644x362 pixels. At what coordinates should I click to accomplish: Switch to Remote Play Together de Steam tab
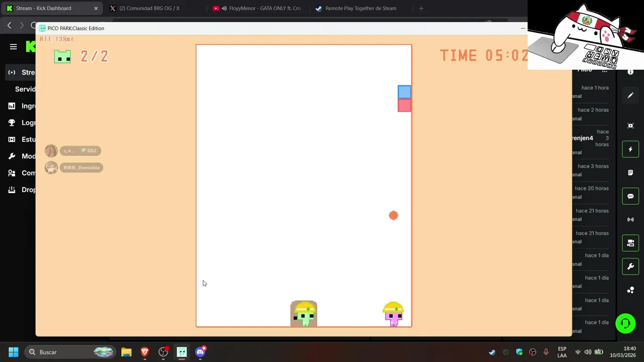click(361, 8)
